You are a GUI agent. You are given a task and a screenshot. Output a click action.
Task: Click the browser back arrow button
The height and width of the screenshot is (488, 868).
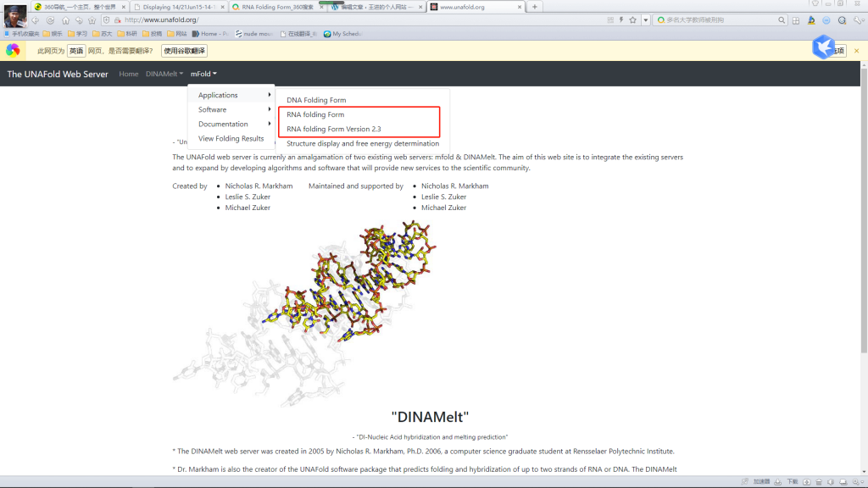[36, 19]
